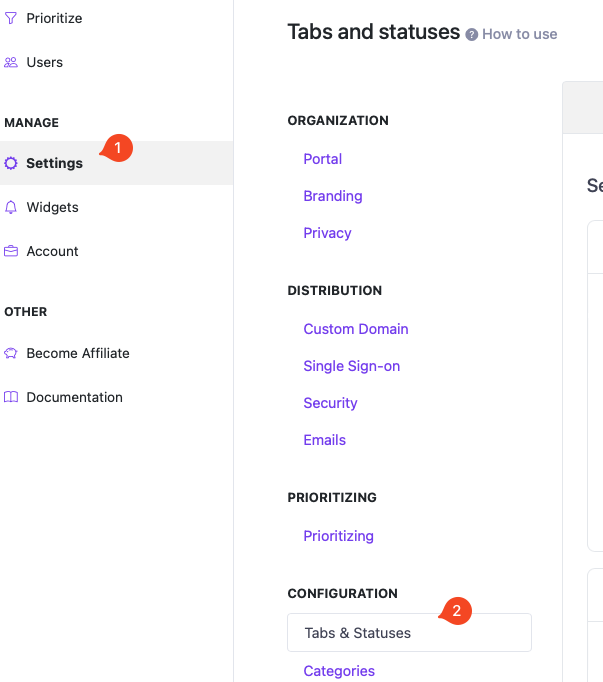Viewport: 603px width, 682px height.
Task: Open the Security settings page
Action: coord(330,403)
